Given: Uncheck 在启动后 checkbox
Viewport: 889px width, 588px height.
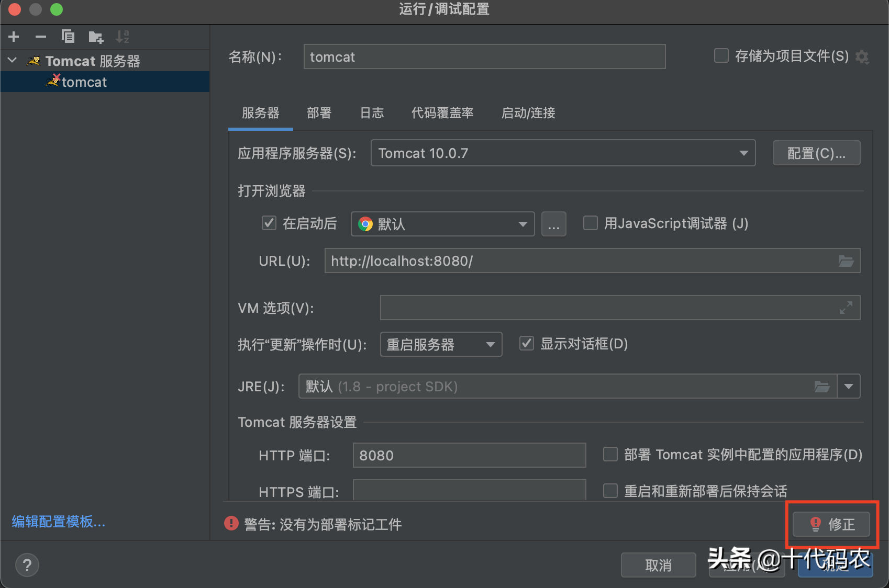Looking at the screenshot, I should (269, 223).
